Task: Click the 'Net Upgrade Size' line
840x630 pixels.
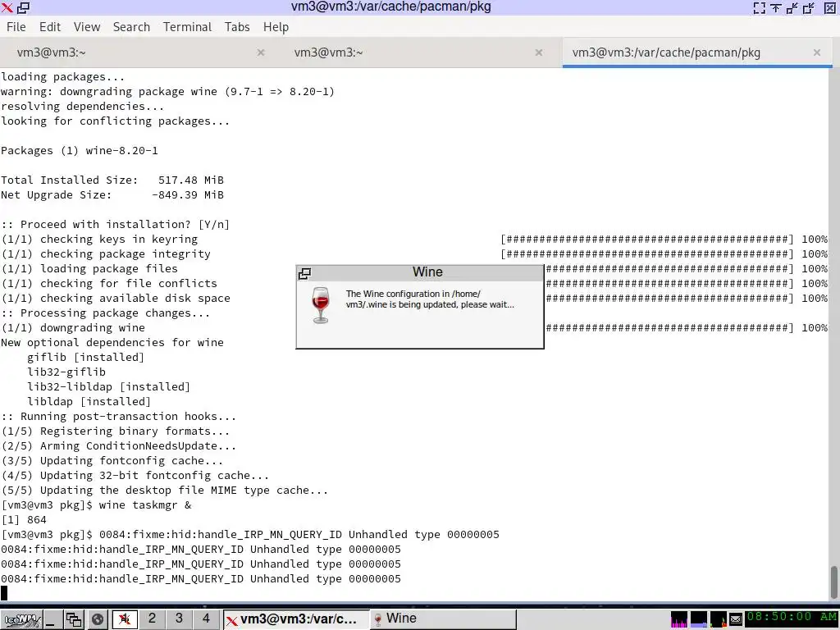Action: pos(112,195)
